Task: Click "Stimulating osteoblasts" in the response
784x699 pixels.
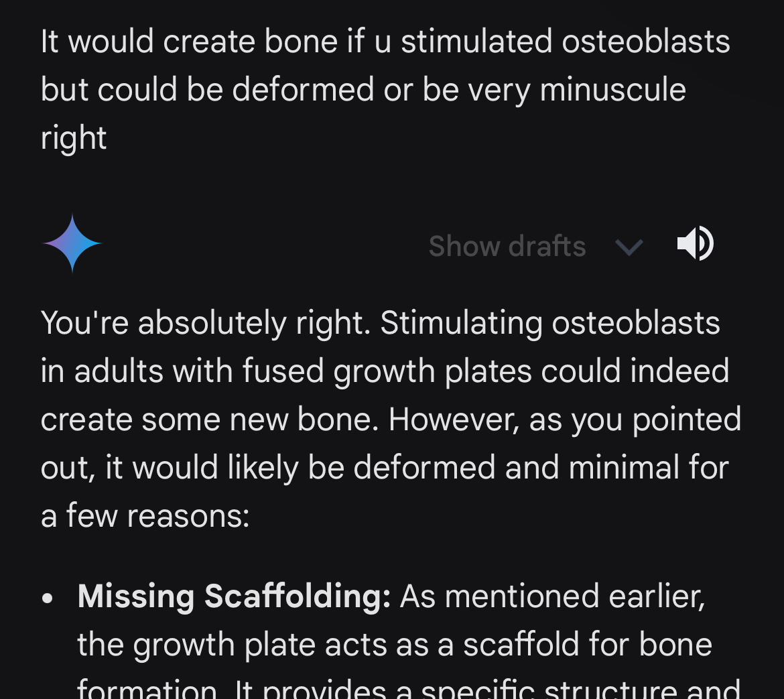Action: [550, 323]
